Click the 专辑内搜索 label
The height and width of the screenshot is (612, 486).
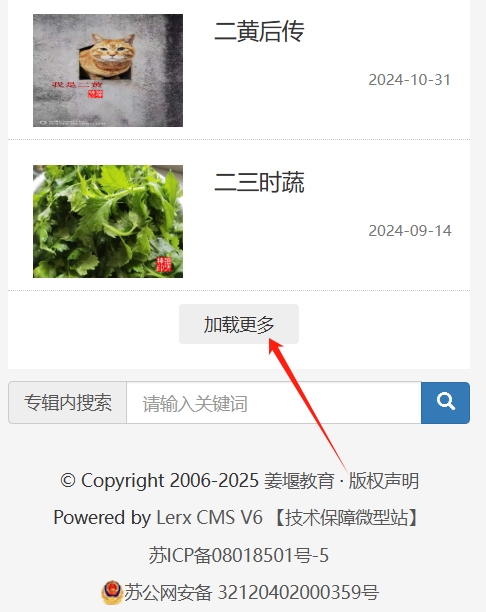pos(68,403)
